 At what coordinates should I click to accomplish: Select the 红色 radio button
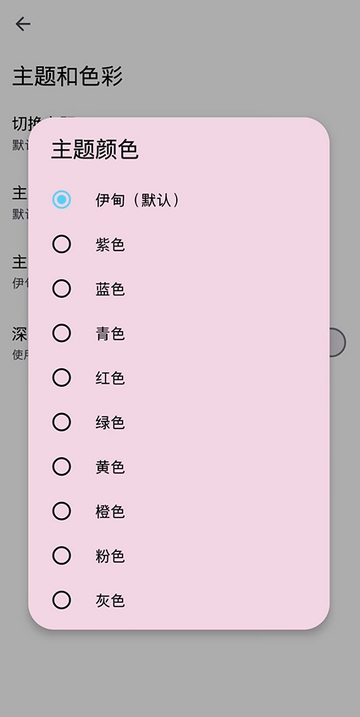point(61,378)
